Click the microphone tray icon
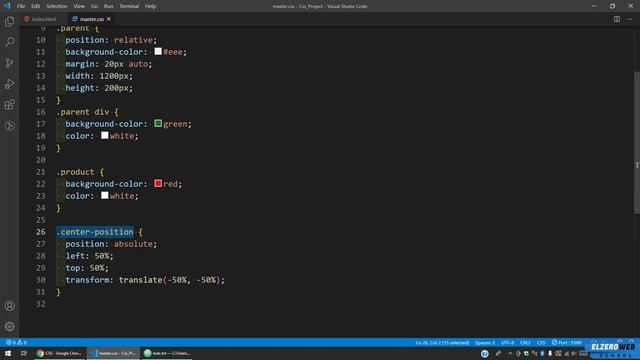The image size is (640, 360). click(x=550, y=353)
